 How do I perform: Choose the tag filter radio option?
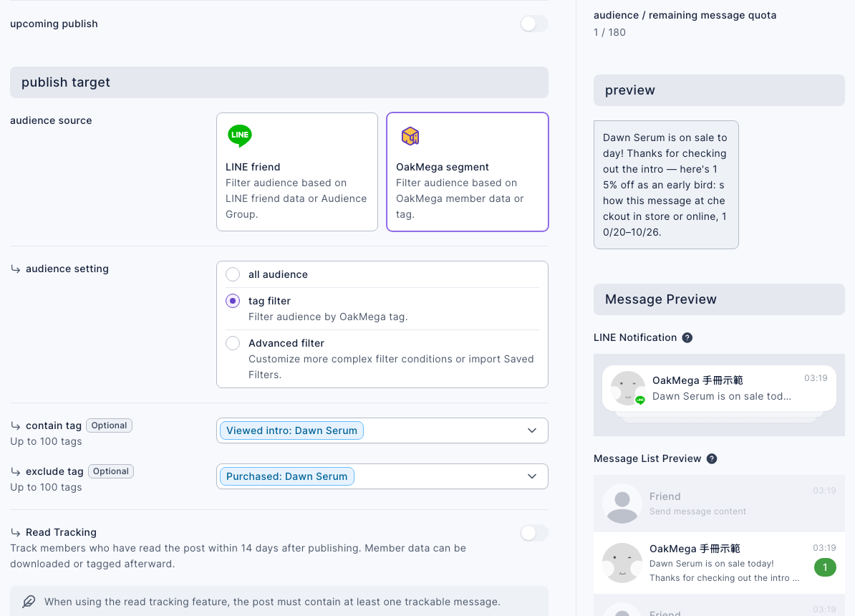pos(233,301)
